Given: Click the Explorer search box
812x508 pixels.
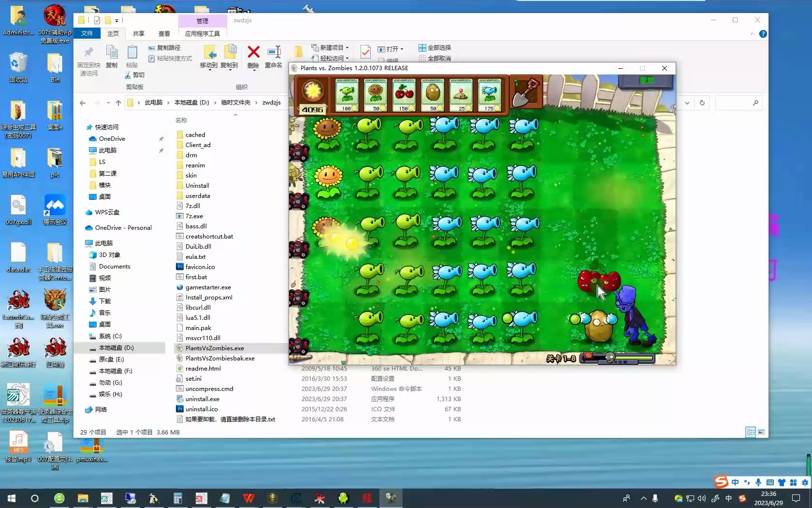Looking at the screenshot, I should pyautogui.click(x=739, y=103).
